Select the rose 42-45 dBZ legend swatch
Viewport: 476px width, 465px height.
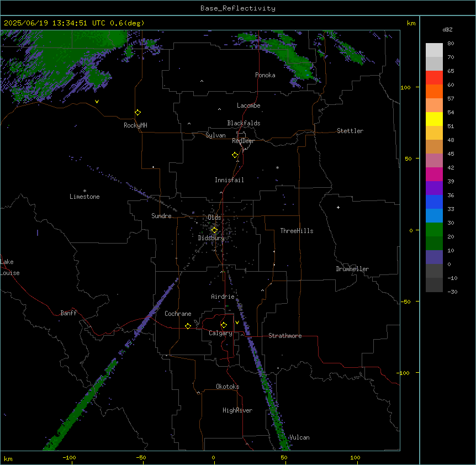pyautogui.click(x=434, y=161)
